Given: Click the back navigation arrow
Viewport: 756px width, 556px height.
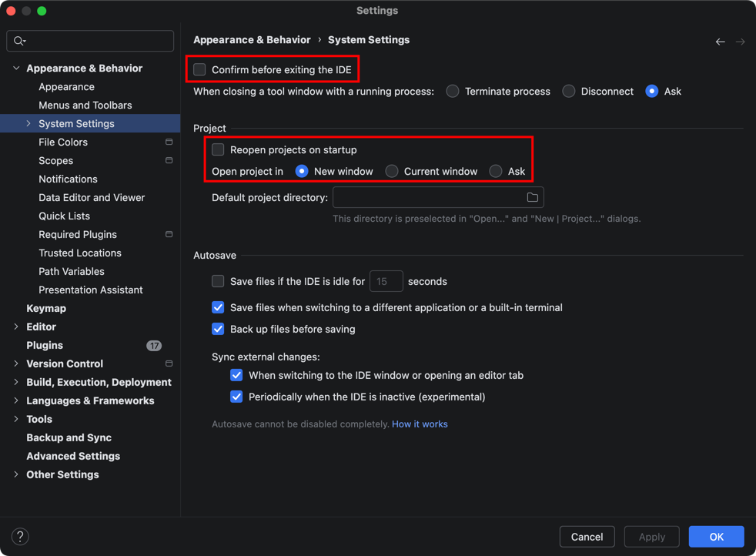Looking at the screenshot, I should (x=720, y=42).
